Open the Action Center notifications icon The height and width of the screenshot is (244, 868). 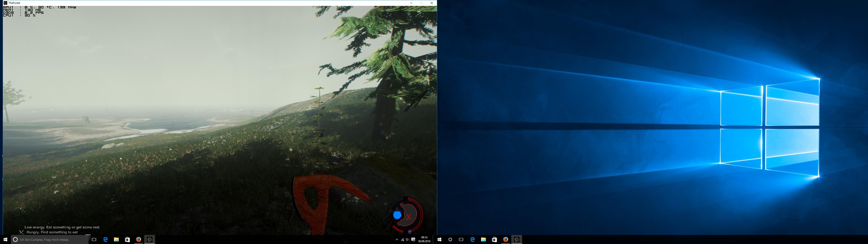point(413,240)
